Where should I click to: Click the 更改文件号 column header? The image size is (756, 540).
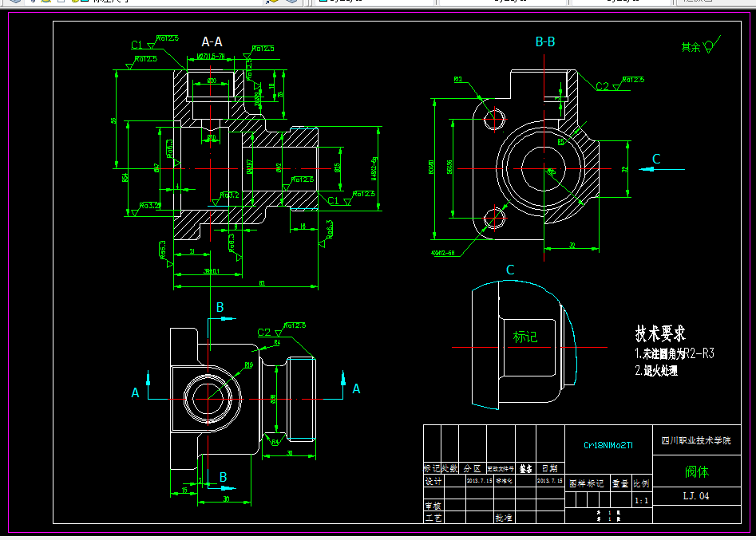click(x=501, y=469)
